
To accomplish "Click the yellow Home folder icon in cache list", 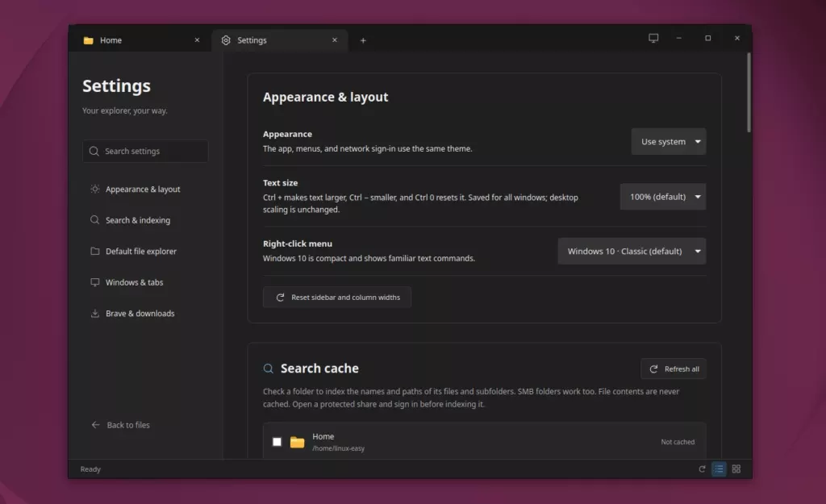I will [x=297, y=442].
